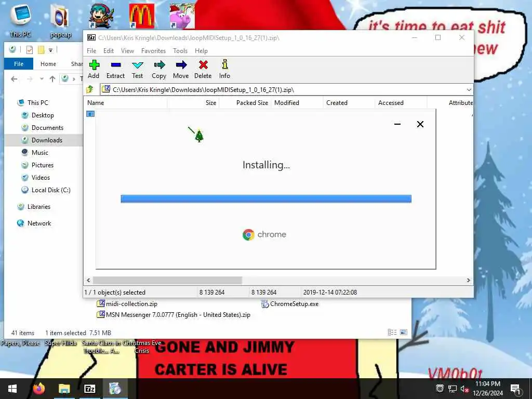Open the This PC desktop icon
Viewport: 532px width, 399px height.
(20, 20)
